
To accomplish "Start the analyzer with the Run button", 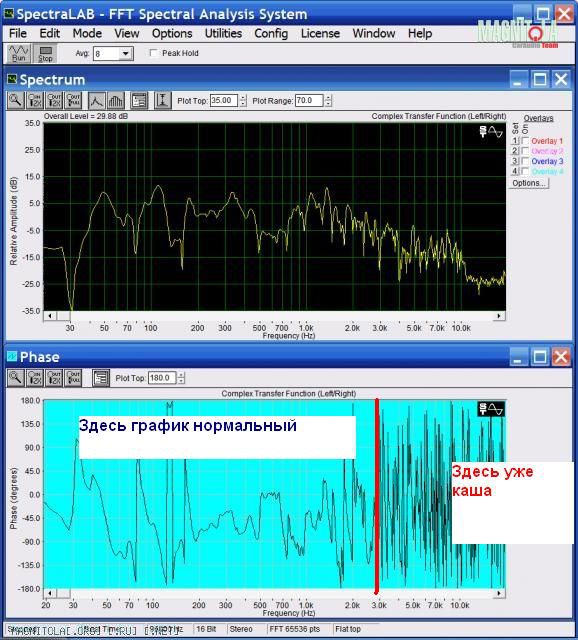I will 19,53.
